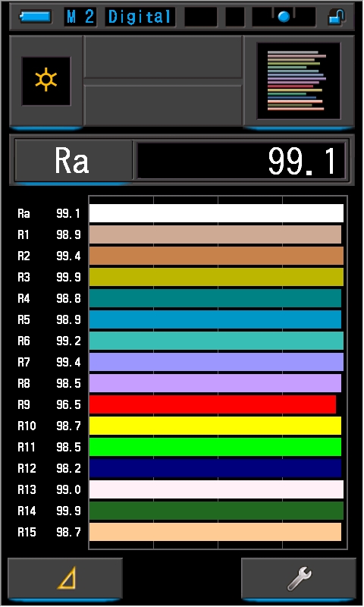Tap the sun ambient light mode icon
The image size is (364, 607).
[46, 80]
